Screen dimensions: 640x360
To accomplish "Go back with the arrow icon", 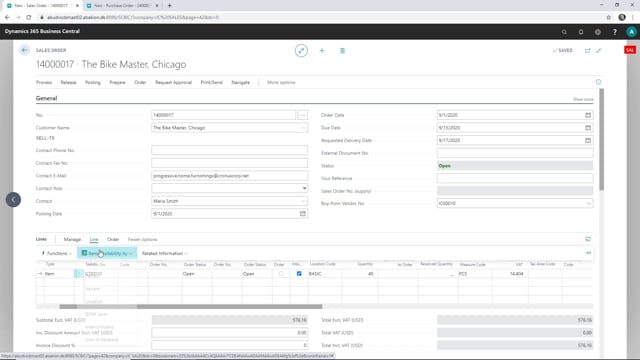I will click(x=24, y=50).
